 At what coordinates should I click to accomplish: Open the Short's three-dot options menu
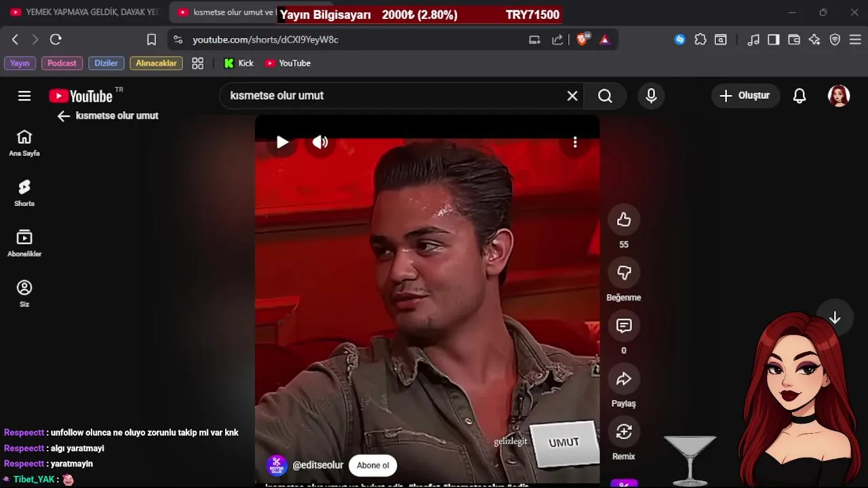575,142
